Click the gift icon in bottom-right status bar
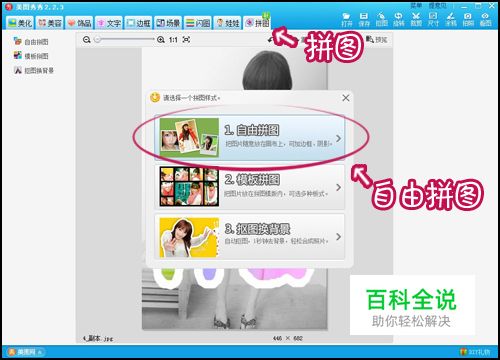The image size is (500, 360). 464,352
